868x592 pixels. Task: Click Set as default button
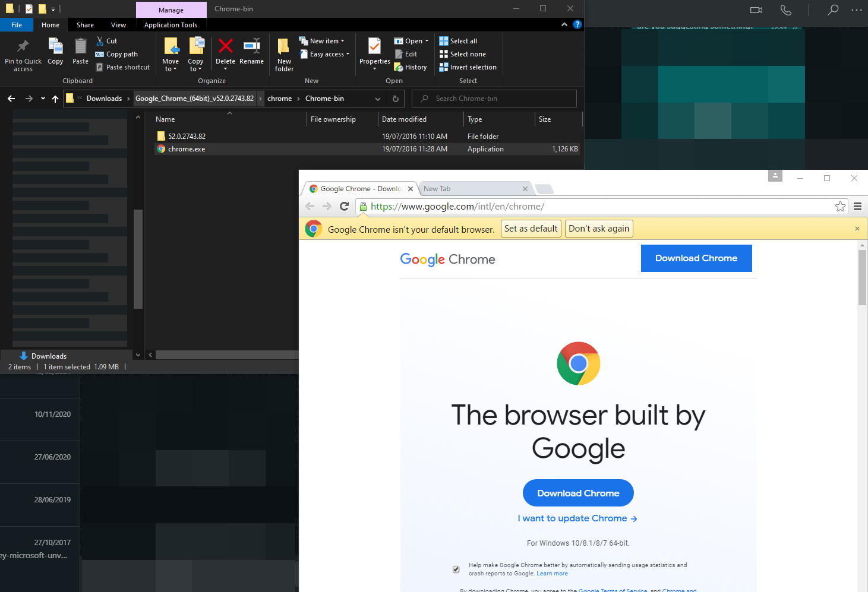(531, 229)
